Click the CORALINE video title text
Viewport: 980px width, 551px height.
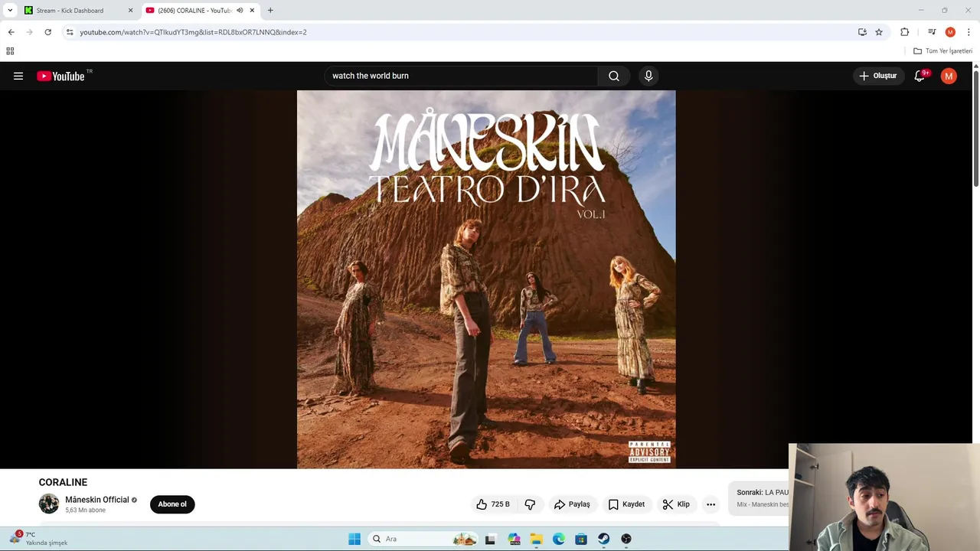coord(63,482)
